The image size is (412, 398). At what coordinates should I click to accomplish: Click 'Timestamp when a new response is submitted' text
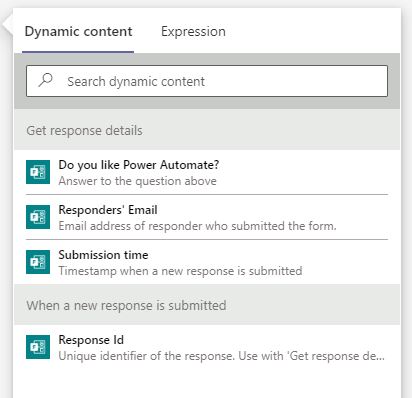click(180, 271)
